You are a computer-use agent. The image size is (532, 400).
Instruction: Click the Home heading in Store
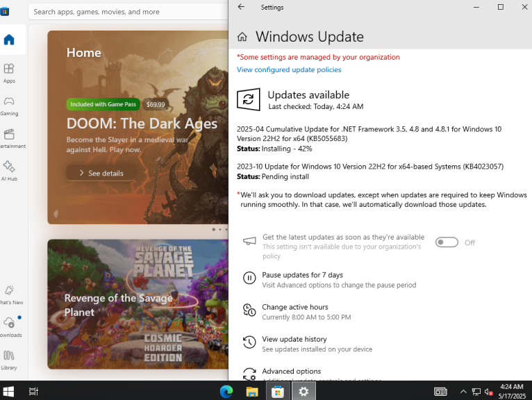click(84, 53)
